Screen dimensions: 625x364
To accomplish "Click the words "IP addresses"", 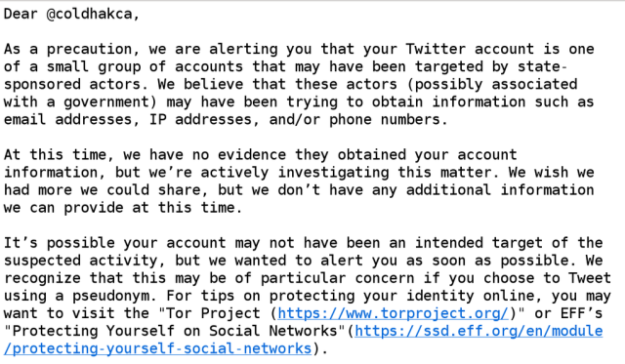I will [x=200, y=119].
